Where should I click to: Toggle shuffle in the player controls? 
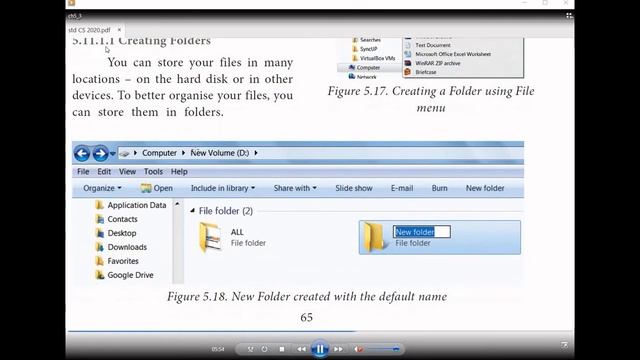click(250, 349)
